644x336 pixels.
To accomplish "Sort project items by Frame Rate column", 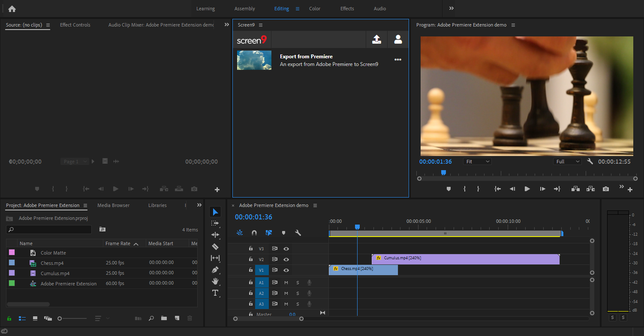I will (118, 243).
